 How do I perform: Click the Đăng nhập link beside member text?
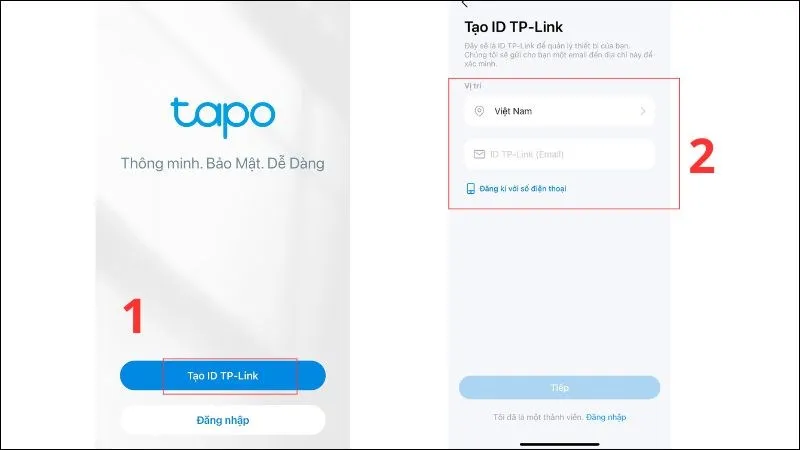[x=606, y=417]
